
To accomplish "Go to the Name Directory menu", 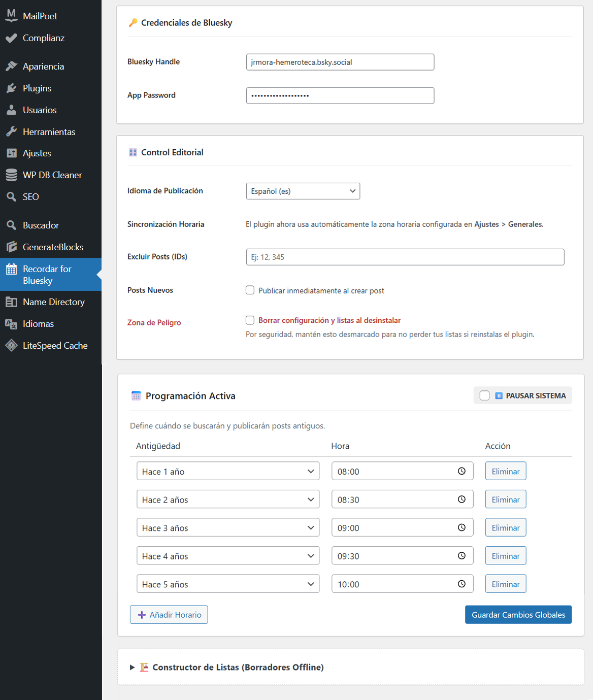I will click(53, 302).
